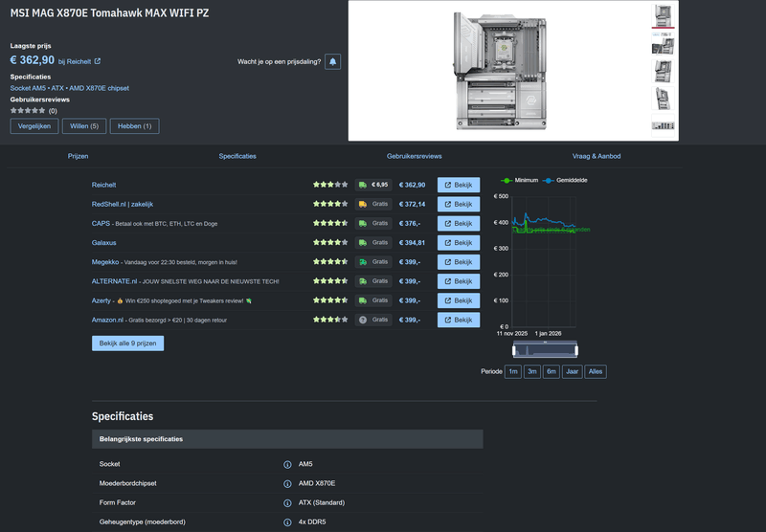The width and height of the screenshot is (766, 532).
Task: Open the RedShell.nl | zakelijk shop link
Action: pos(123,204)
